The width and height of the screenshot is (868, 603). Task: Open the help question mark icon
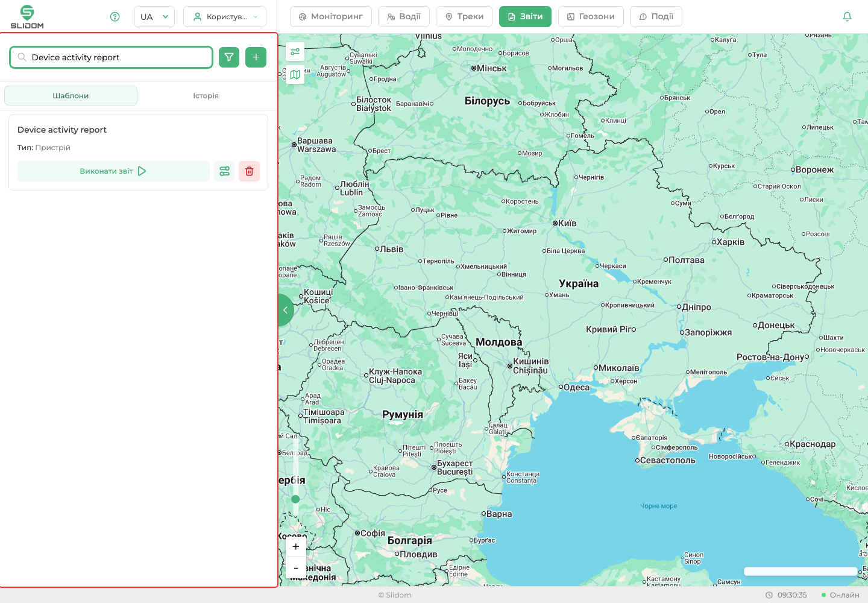(x=115, y=17)
